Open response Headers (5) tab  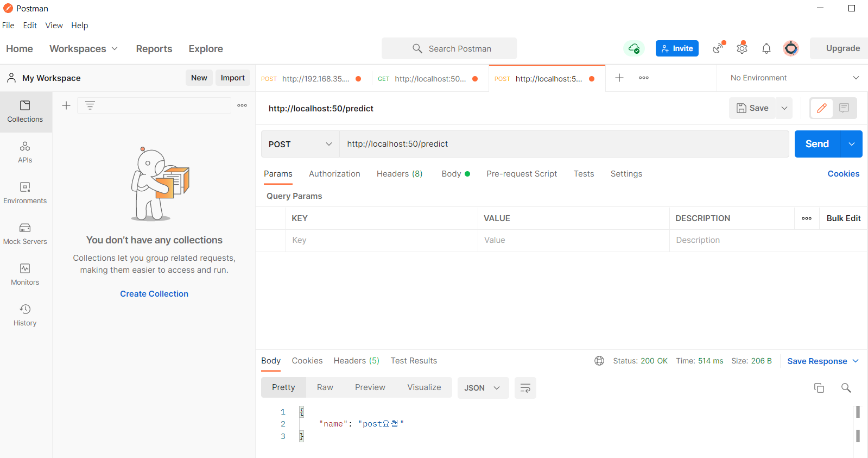(x=356, y=361)
